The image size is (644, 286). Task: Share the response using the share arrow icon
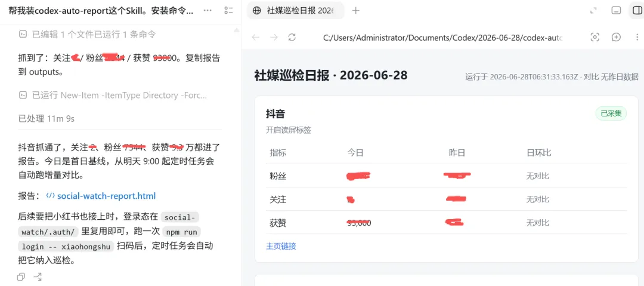[x=38, y=276]
